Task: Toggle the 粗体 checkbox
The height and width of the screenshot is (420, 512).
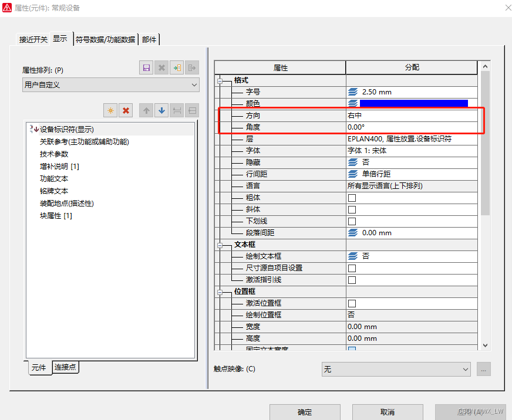Action: [352, 198]
